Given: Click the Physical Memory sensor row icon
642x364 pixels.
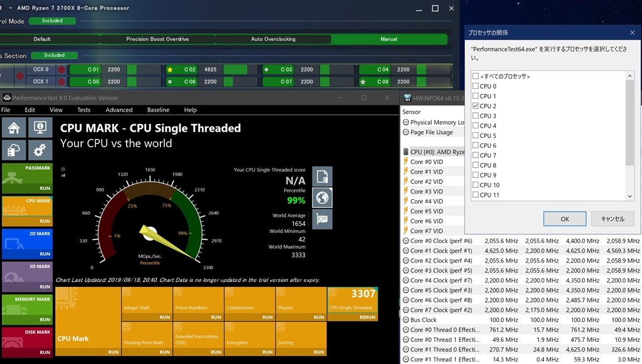Looking at the screenshot, I should pos(406,122).
